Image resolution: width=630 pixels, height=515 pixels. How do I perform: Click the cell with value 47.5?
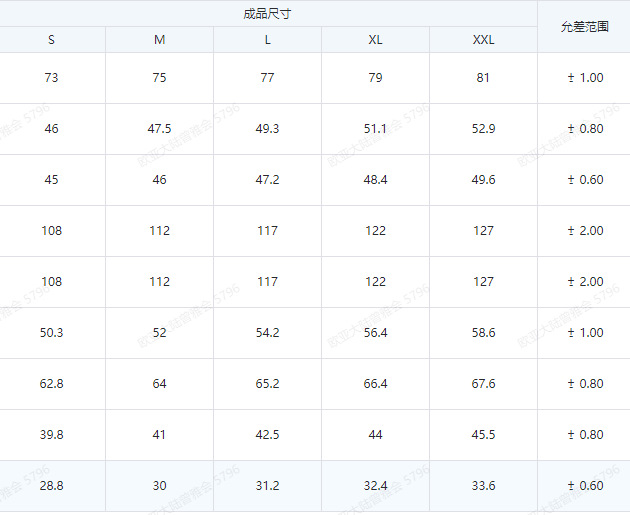[x=160, y=129]
